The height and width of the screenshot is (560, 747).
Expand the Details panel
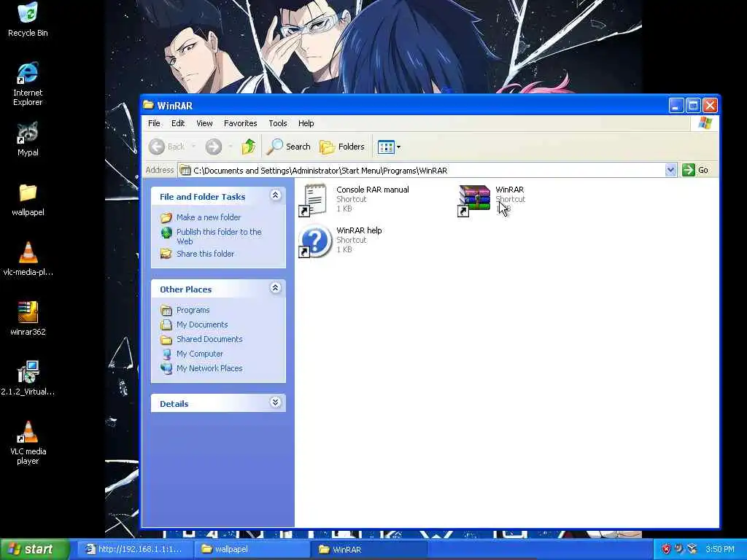point(275,402)
